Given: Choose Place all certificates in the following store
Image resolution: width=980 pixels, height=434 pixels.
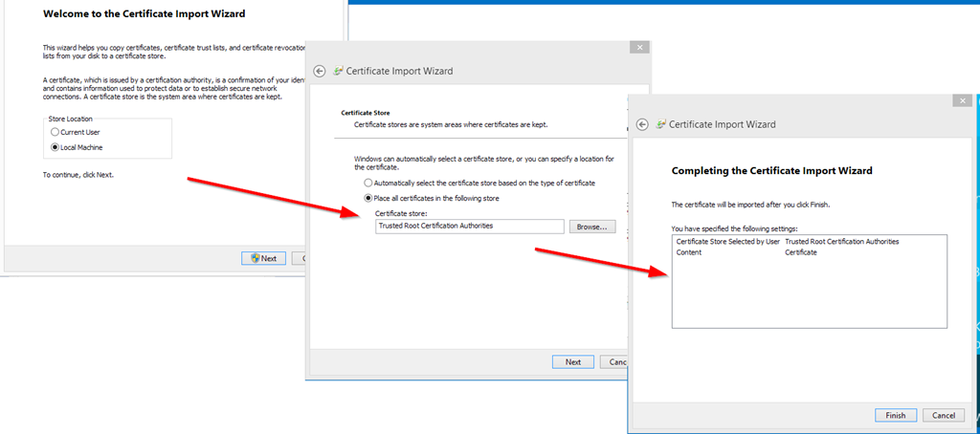Looking at the screenshot, I should pos(368,198).
